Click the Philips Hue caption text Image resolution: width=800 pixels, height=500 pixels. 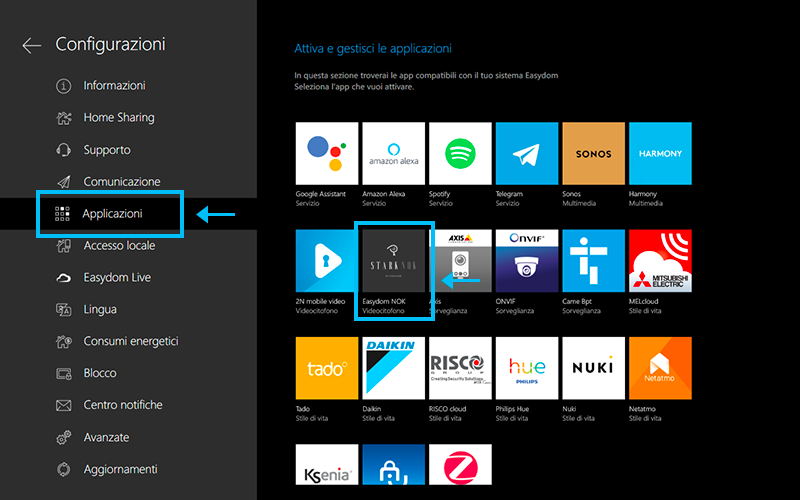[512, 409]
